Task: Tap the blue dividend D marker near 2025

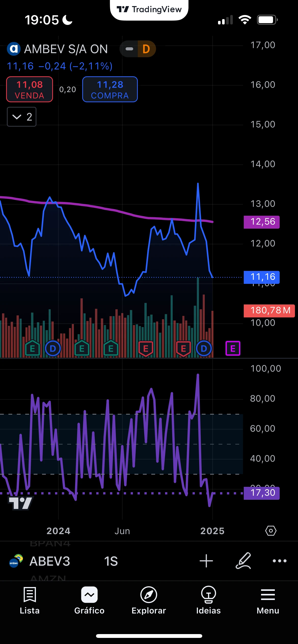Action: pos(204,348)
